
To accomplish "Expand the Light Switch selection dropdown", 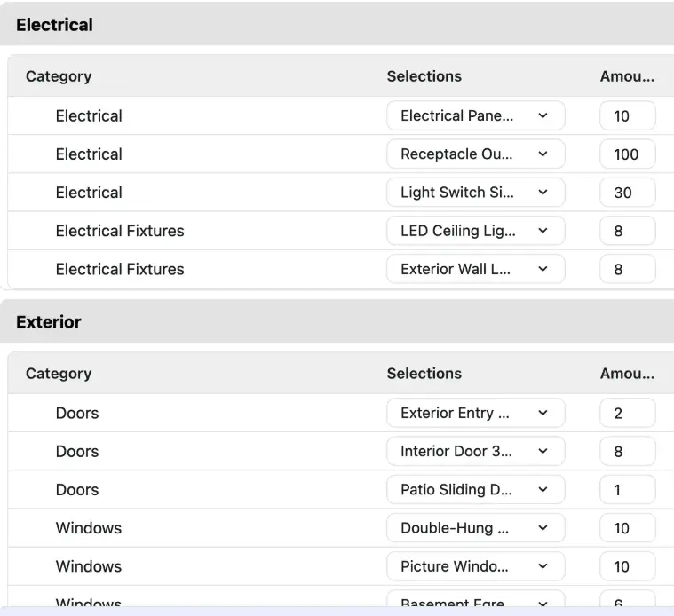I will coord(475,193).
